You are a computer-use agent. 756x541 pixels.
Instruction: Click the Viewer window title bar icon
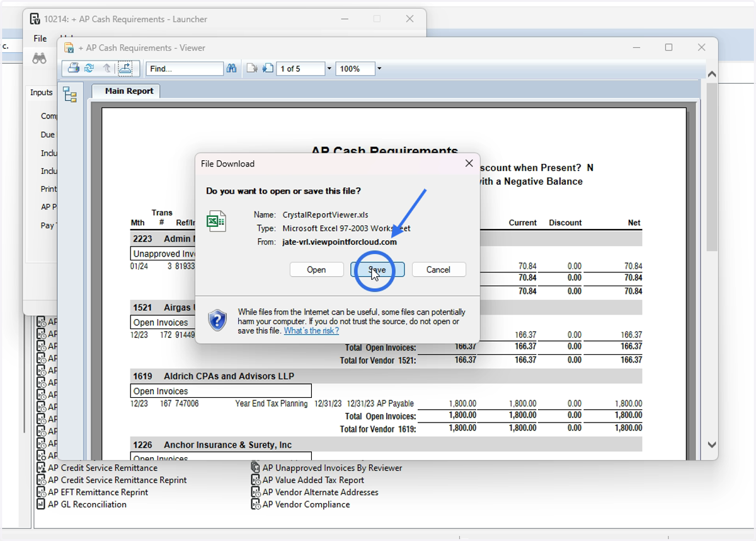(x=69, y=48)
